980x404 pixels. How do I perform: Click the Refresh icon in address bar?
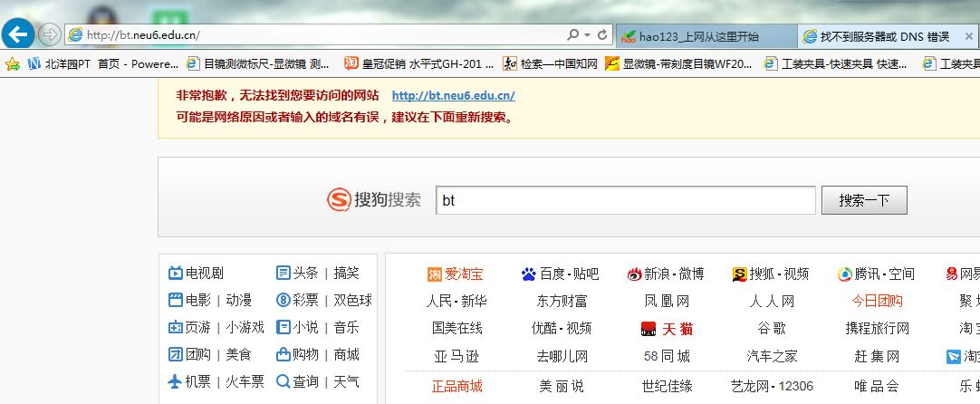[602, 35]
